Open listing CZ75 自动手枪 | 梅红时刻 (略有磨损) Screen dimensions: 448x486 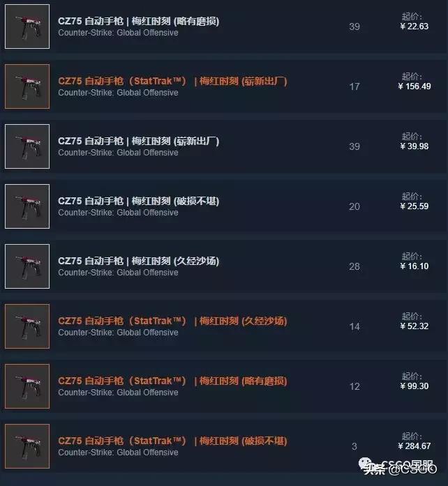coord(139,21)
